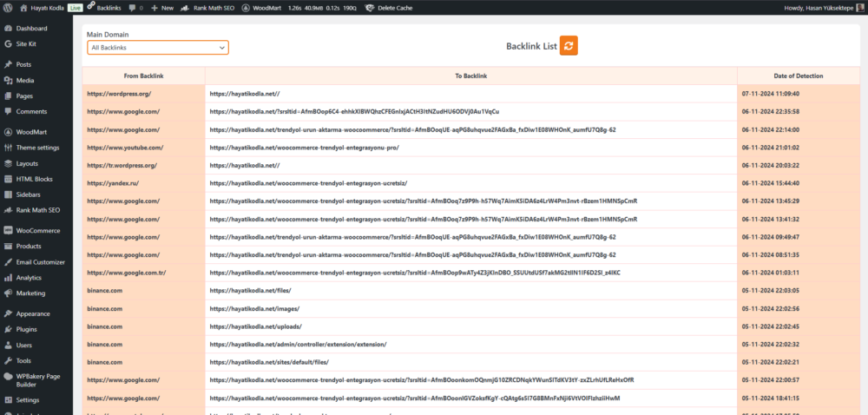868x415 pixels.
Task: Click the Backlink List heading text
Action: coord(531,47)
